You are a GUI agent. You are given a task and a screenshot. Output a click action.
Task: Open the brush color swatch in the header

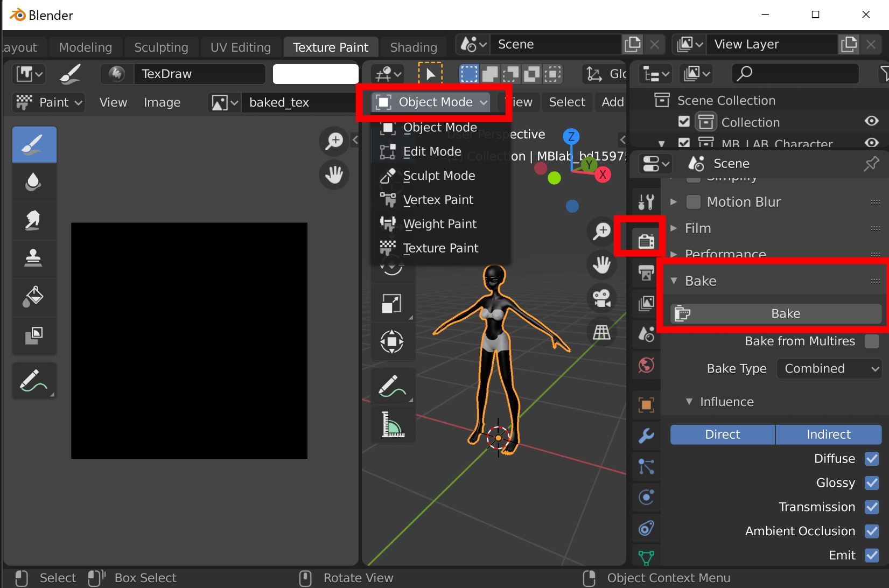[x=315, y=74]
